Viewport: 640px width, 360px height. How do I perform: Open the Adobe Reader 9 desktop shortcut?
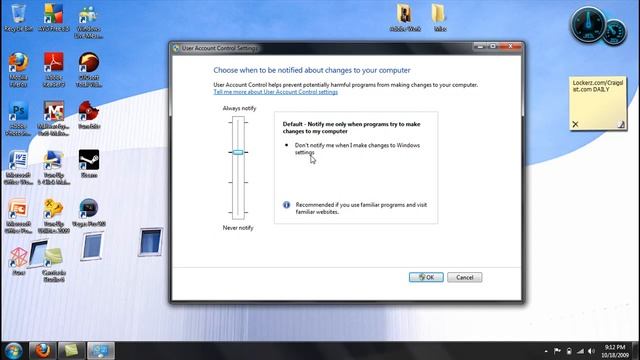pos(53,69)
